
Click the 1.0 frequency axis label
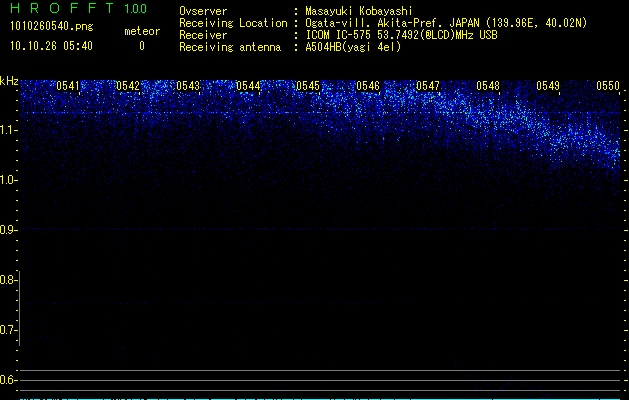tap(7, 180)
